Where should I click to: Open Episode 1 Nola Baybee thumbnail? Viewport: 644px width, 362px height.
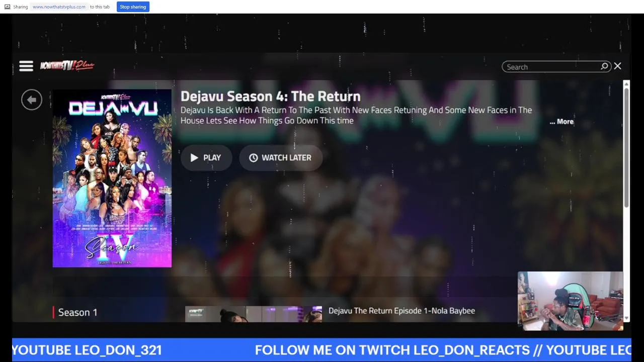(x=254, y=314)
